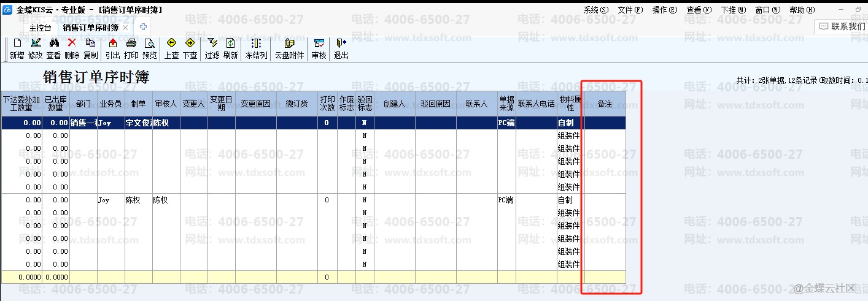Click the 查看 (View) binoculars icon
This screenshot has width=868, height=301.
tap(53, 43)
